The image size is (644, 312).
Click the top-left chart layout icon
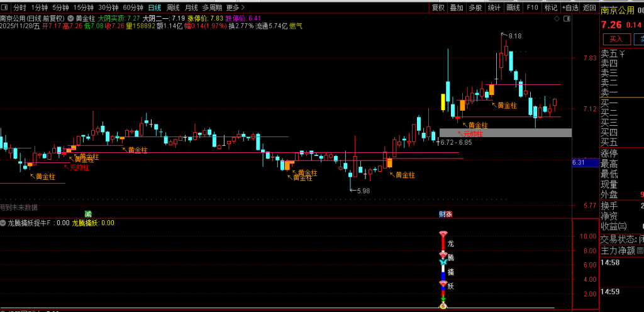tap(5, 8)
